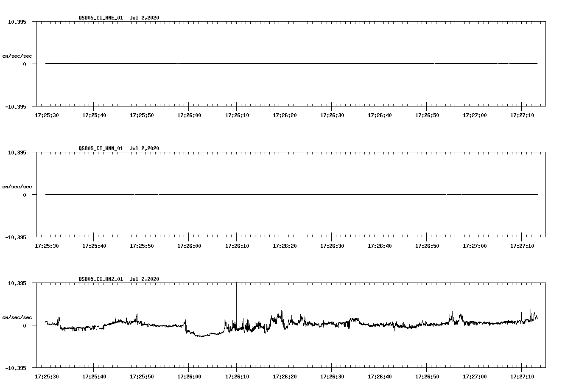Pick 17:26:50 on the HNZ time axis

coord(427,376)
